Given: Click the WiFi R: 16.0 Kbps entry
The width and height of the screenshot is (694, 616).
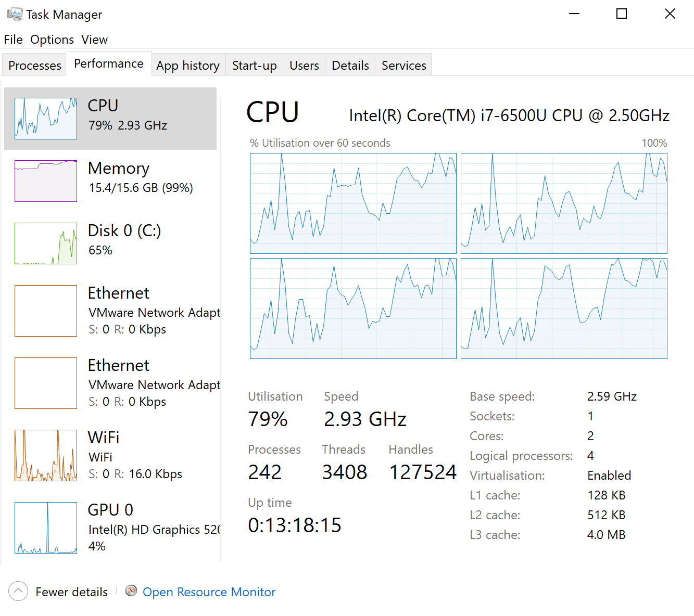Looking at the screenshot, I should pyautogui.click(x=110, y=455).
